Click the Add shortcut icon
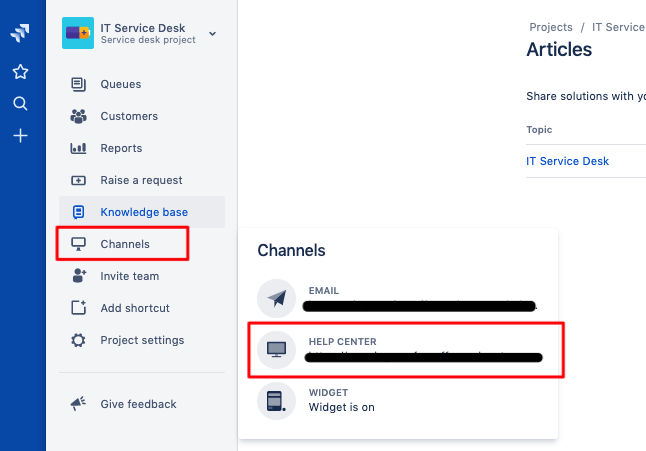This screenshot has width=646, height=451. (x=78, y=307)
